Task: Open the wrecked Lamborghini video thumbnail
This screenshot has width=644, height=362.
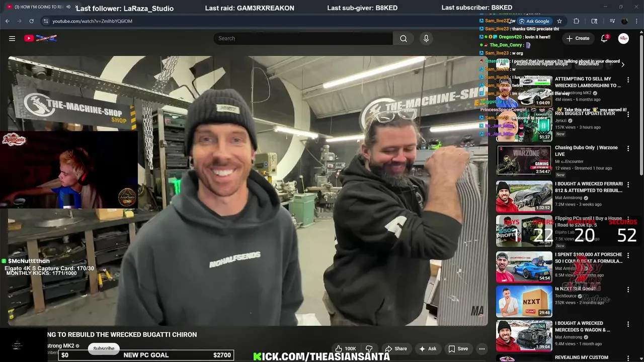Action: (x=524, y=91)
